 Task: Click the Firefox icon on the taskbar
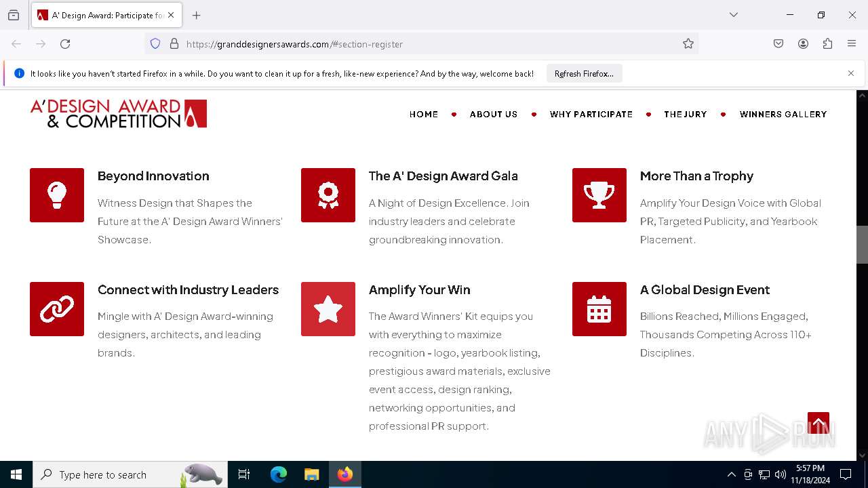click(x=345, y=474)
